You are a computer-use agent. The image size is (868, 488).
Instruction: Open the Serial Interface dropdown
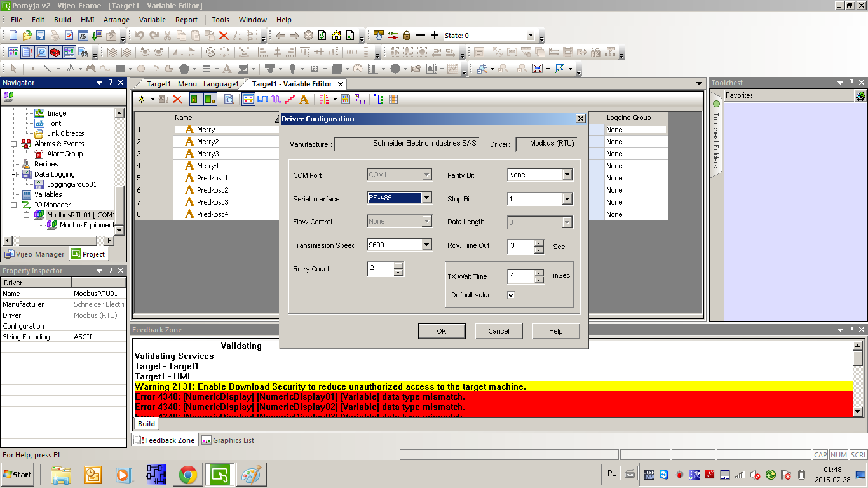tap(427, 198)
